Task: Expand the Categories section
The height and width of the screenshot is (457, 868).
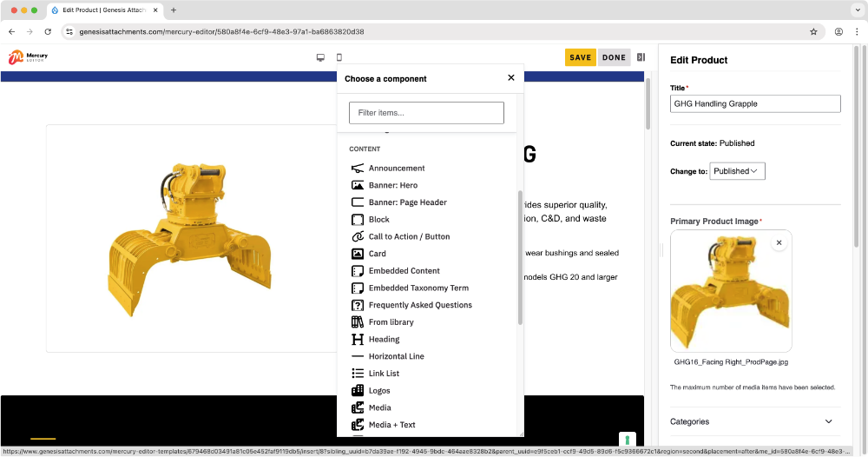Action: [x=752, y=421]
